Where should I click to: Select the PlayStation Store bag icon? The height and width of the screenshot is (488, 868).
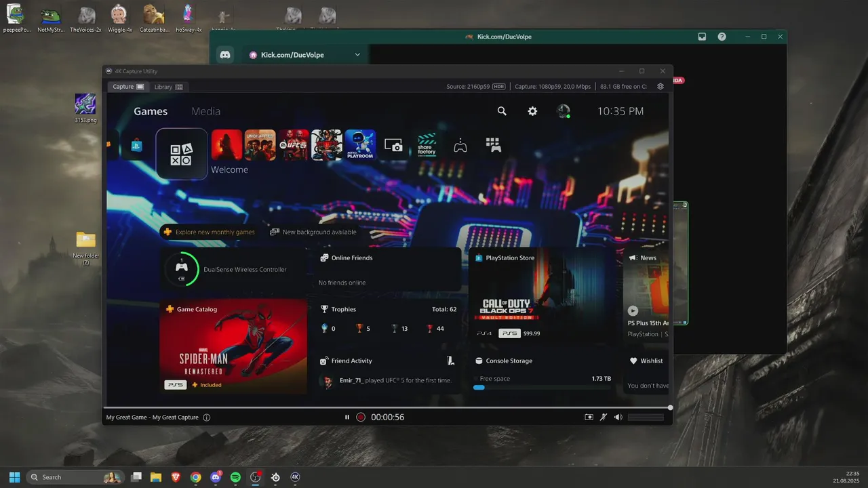click(x=136, y=145)
